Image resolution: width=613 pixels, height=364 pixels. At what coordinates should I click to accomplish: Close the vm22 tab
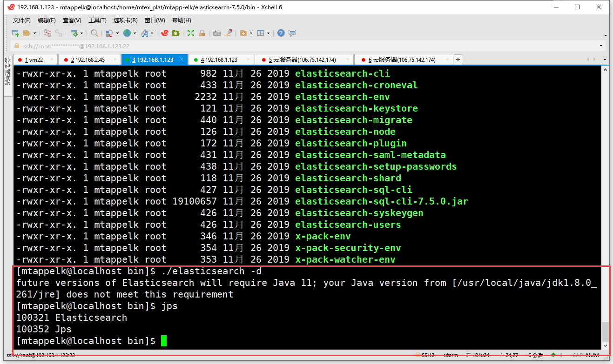coord(52,60)
